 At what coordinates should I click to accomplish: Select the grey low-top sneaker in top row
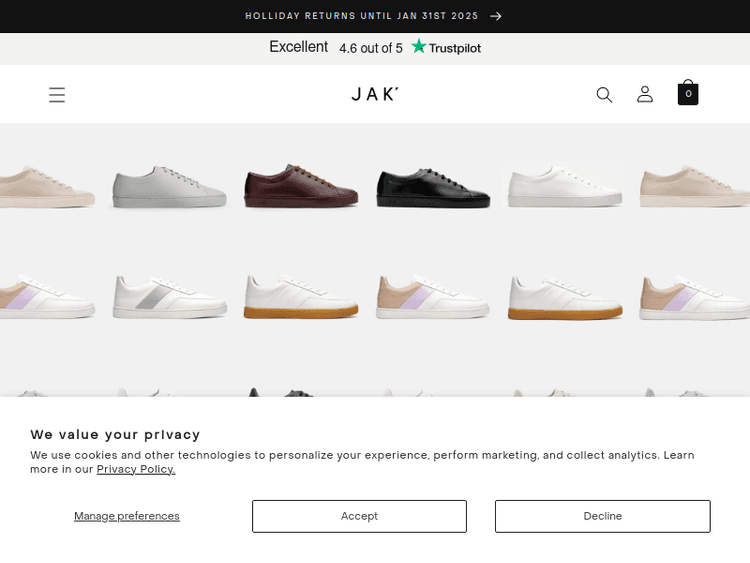[169, 187]
